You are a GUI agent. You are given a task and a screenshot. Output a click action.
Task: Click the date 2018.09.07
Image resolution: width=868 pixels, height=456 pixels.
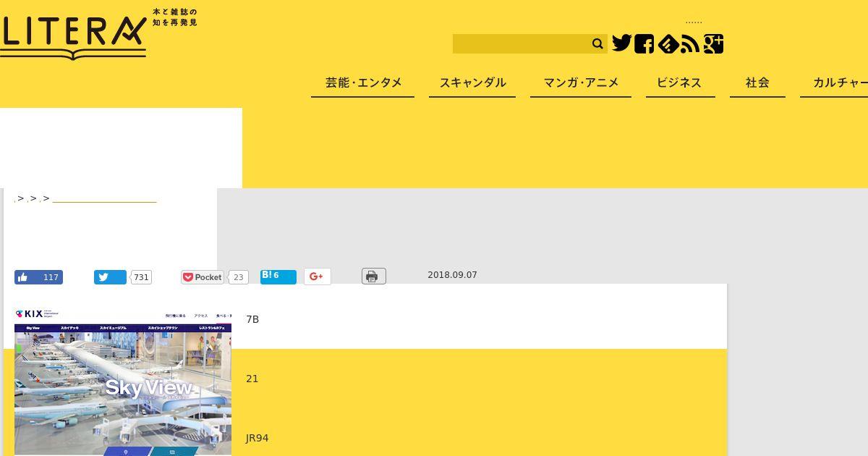pyautogui.click(x=452, y=275)
